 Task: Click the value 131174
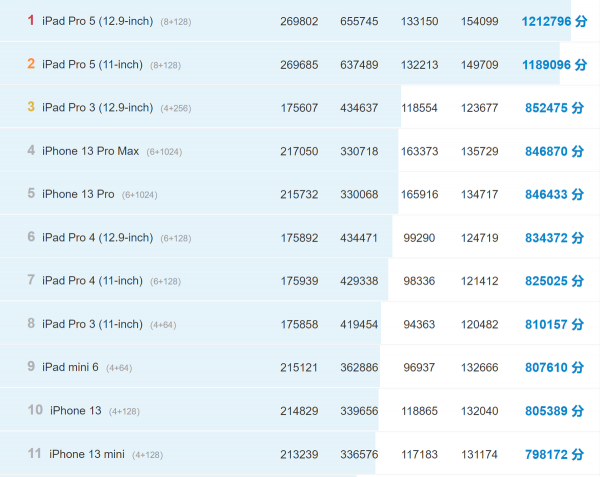[x=479, y=454]
